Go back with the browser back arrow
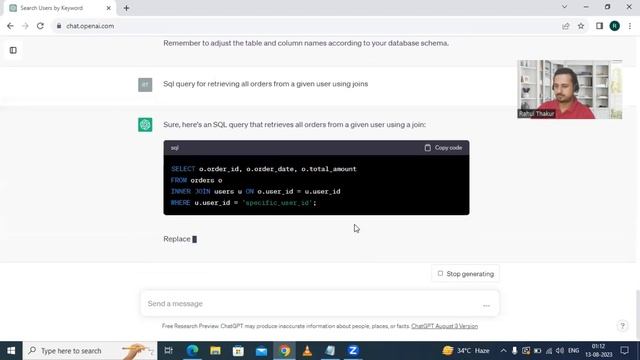This screenshot has height=360, width=640. click(10, 26)
